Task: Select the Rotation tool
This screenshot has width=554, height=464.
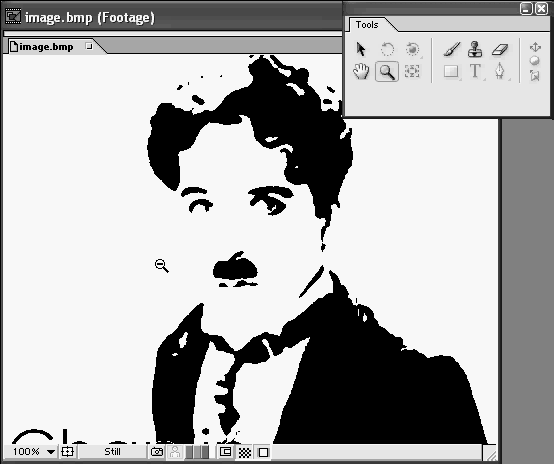Action: (x=387, y=49)
